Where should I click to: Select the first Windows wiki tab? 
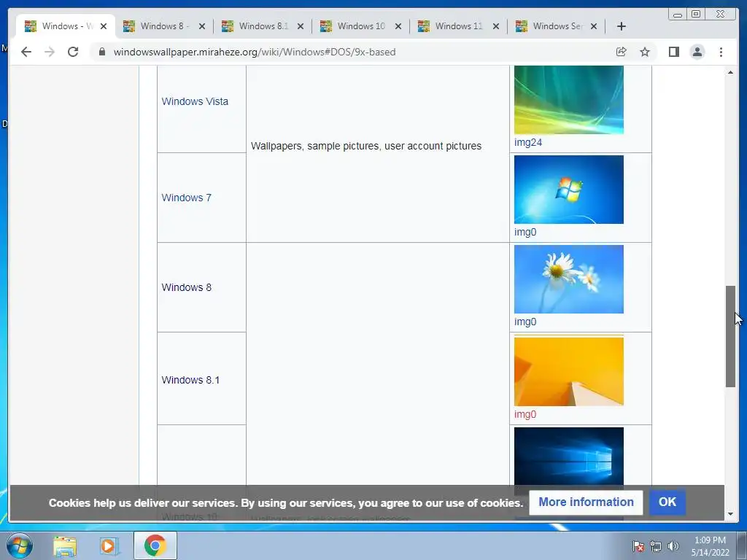point(65,26)
